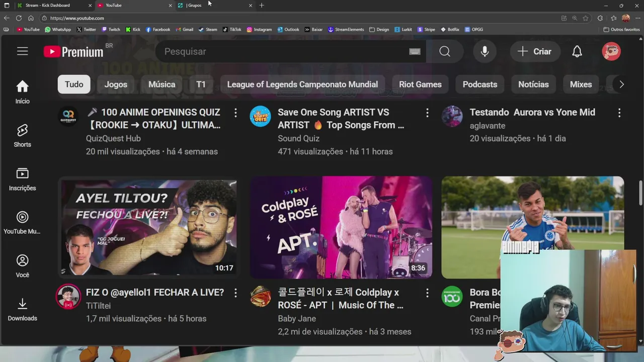
Task: Open Sound Quiz channel avatar
Action: pos(260,116)
